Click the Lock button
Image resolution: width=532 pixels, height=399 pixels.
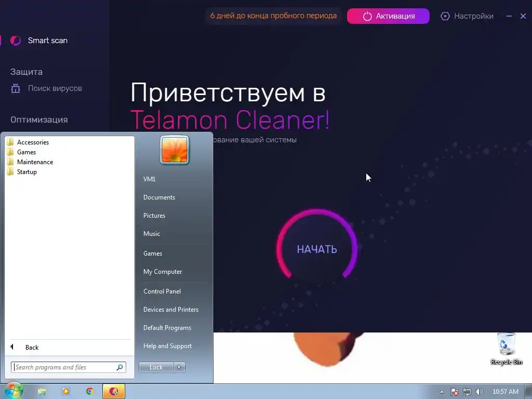point(156,367)
